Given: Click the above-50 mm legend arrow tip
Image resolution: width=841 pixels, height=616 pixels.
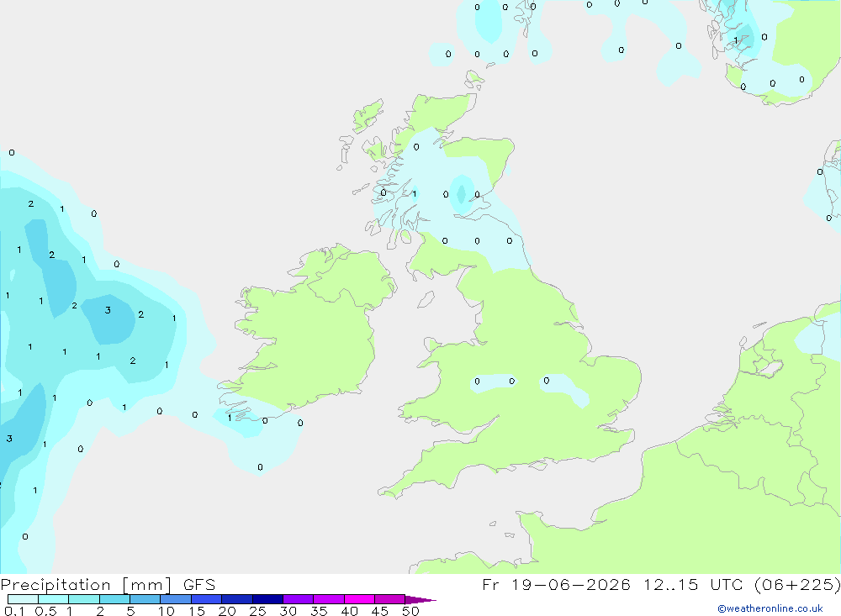Looking at the screenshot, I should pos(421,600).
